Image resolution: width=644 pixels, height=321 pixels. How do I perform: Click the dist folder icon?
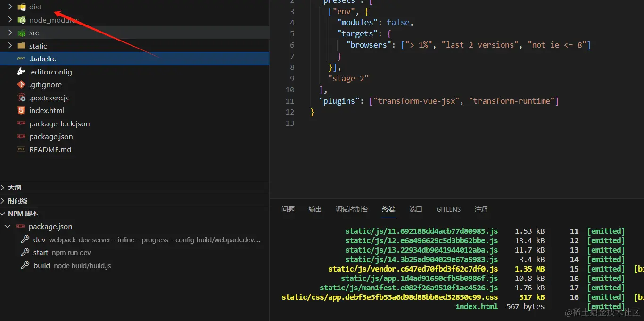[21, 7]
